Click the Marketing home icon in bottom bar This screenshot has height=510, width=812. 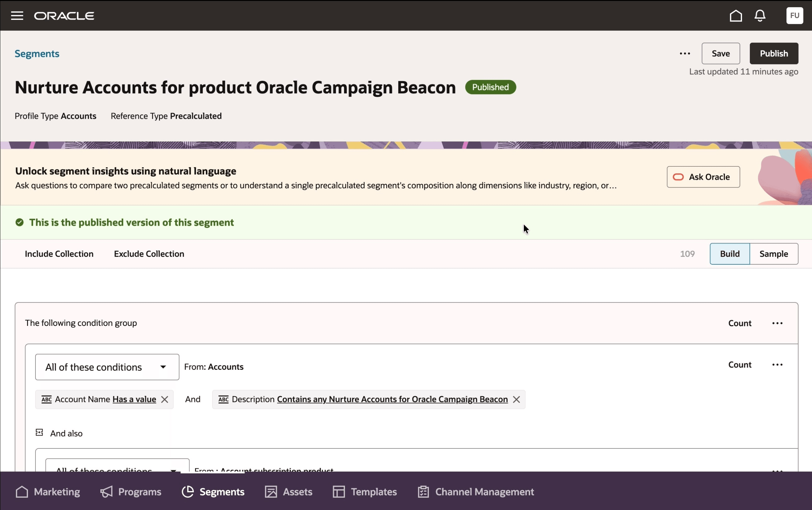22,492
